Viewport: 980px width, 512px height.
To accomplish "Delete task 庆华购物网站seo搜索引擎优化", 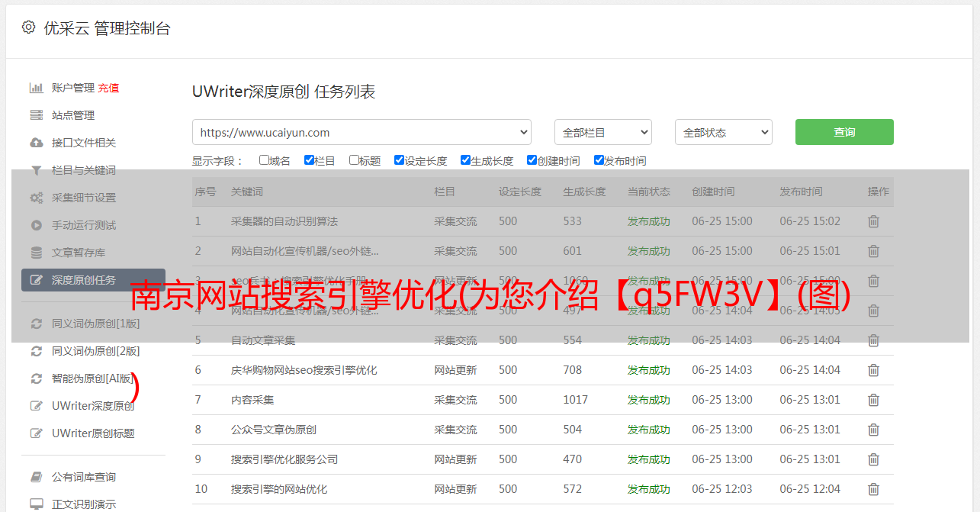I will click(873, 370).
